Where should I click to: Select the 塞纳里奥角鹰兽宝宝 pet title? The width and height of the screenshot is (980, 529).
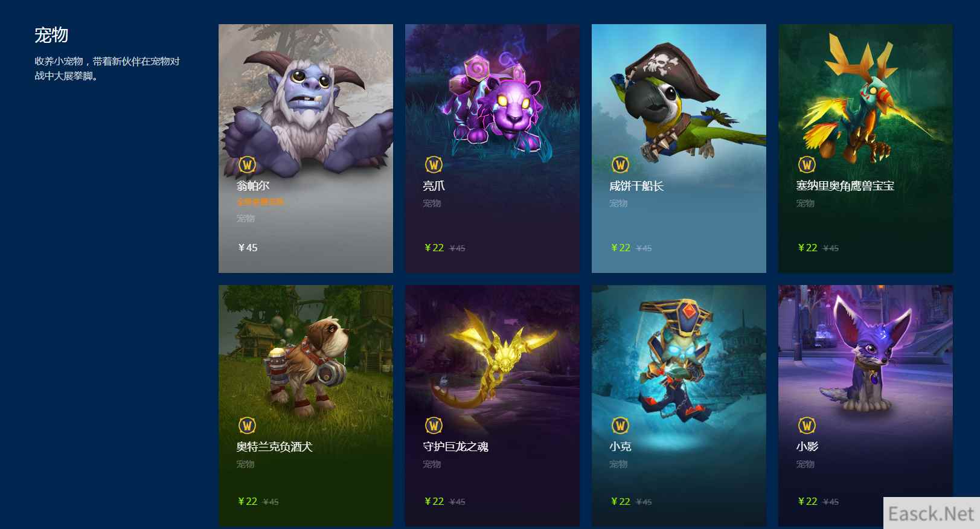pos(845,186)
